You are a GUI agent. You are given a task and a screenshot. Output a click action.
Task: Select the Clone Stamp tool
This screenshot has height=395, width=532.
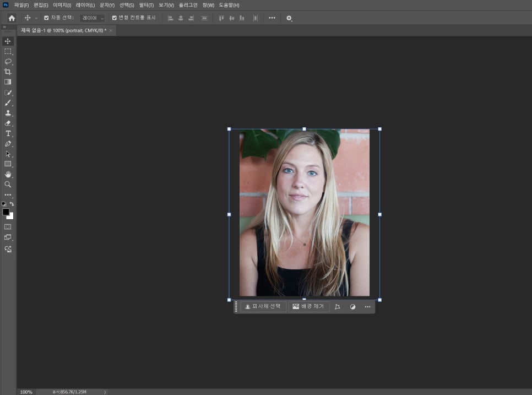coord(8,113)
